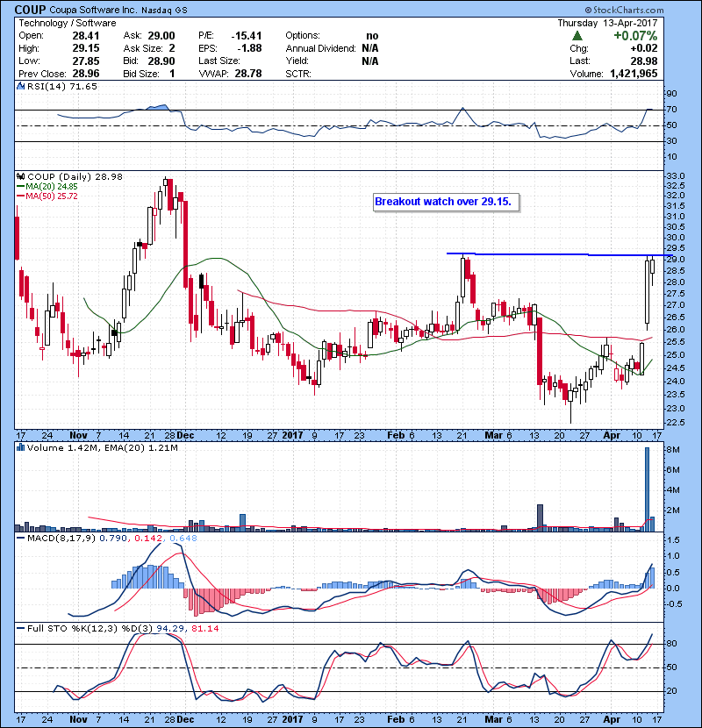Click the Bid price 28.90

tap(161, 61)
